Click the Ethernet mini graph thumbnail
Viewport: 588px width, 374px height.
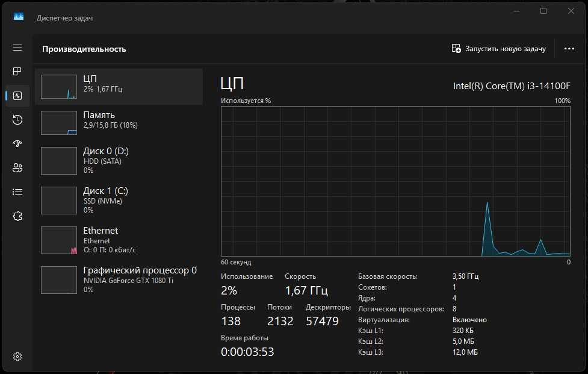point(59,240)
